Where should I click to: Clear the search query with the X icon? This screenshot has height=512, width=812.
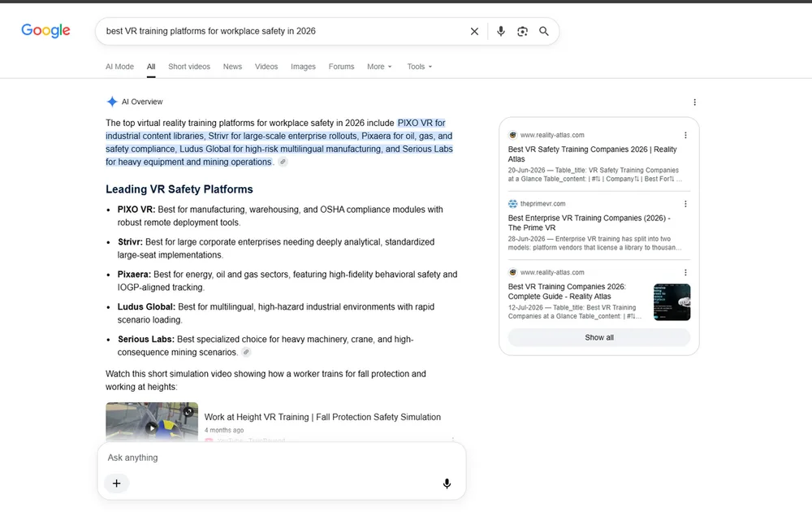coord(474,31)
